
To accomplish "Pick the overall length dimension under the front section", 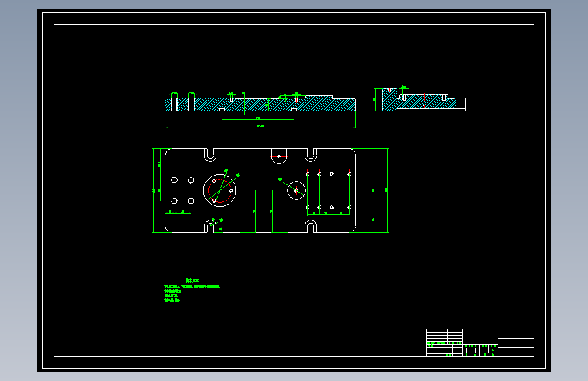I will coord(260,127).
